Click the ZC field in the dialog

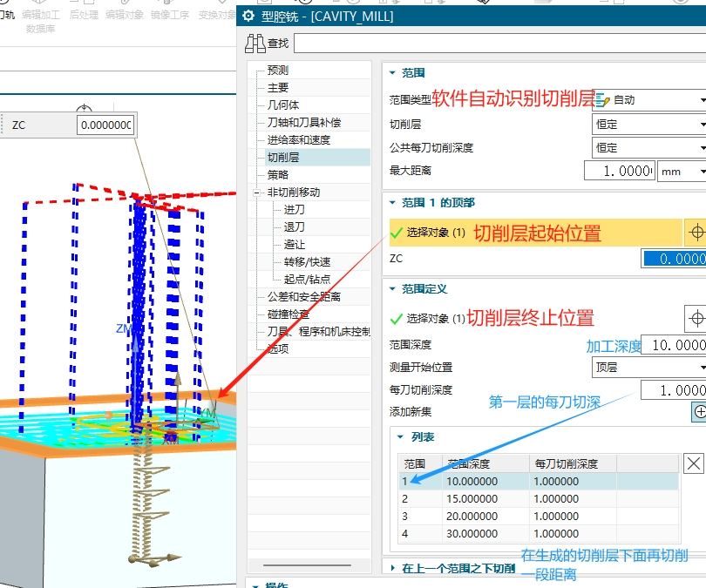click(674, 259)
